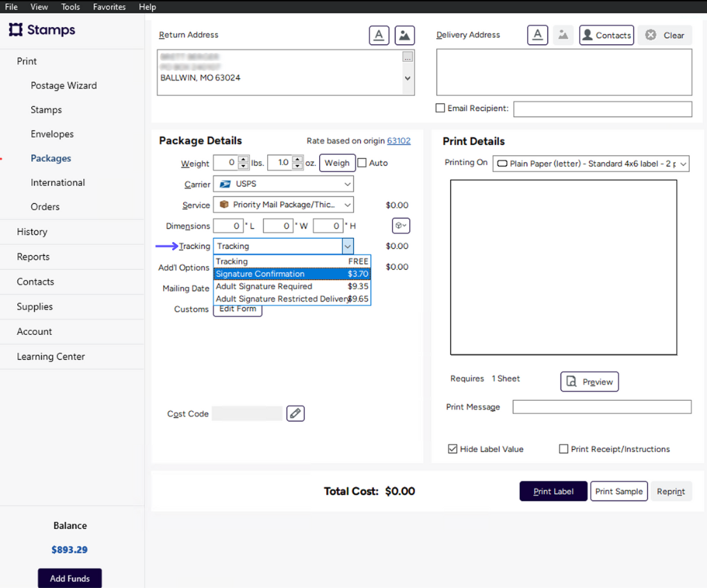Enable Email Recipient checkbox
This screenshot has width=707, height=588.
[440, 108]
